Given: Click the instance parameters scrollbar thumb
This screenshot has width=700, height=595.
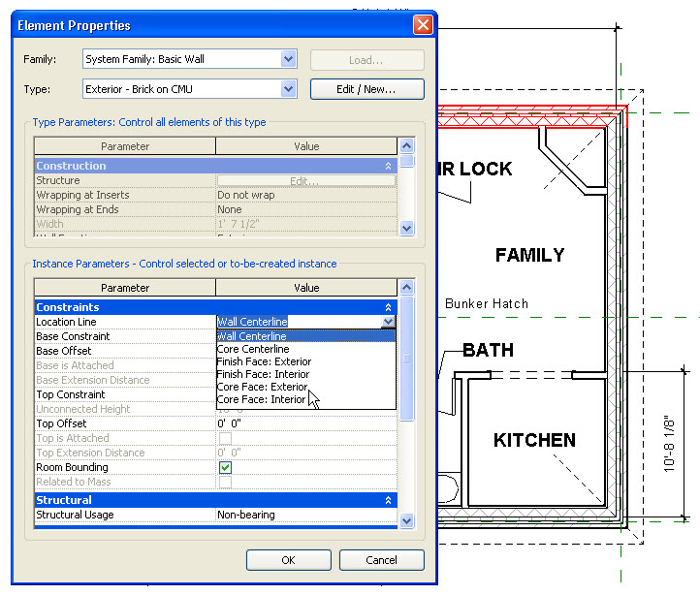Looking at the screenshot, I should coord(406,358).
